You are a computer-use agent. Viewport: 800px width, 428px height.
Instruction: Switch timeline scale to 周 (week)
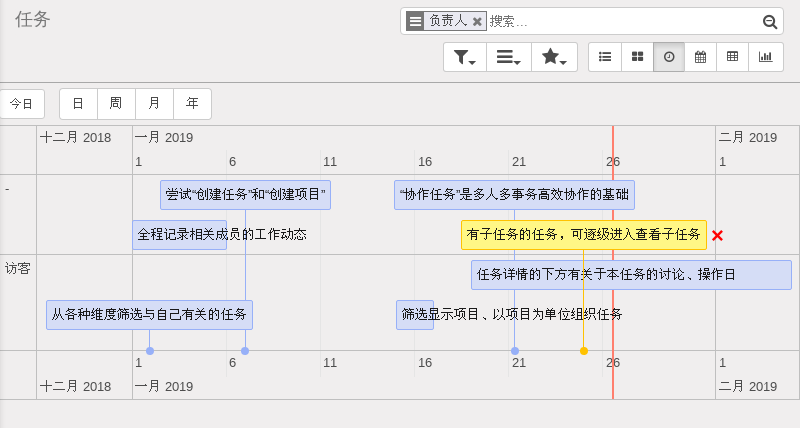[116, 104]
